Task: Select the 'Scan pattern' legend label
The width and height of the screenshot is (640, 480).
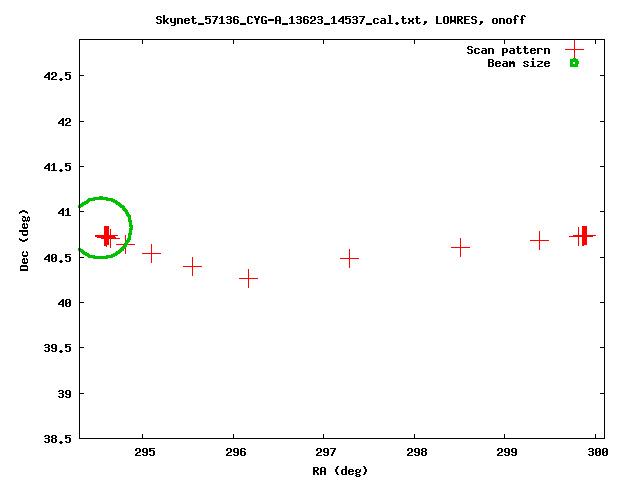Action: pos(508,50)
